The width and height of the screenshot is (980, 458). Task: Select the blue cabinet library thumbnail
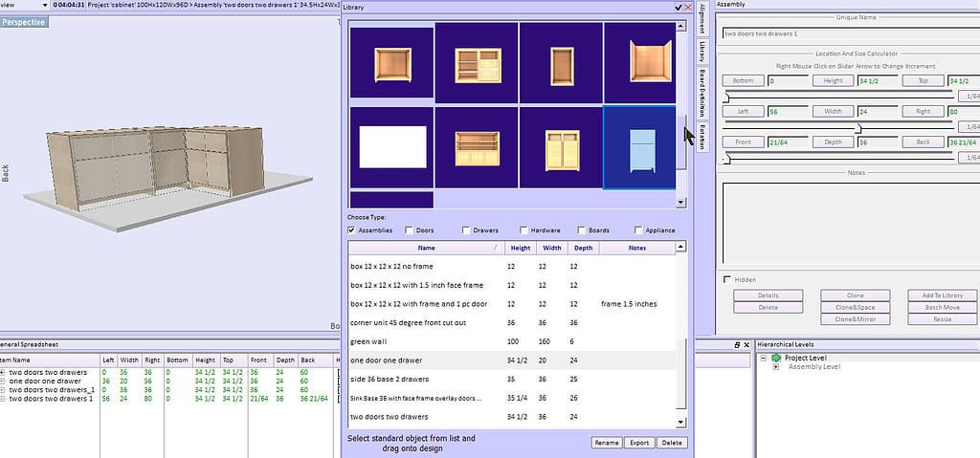pyautogui.click(x=639, y=147)
